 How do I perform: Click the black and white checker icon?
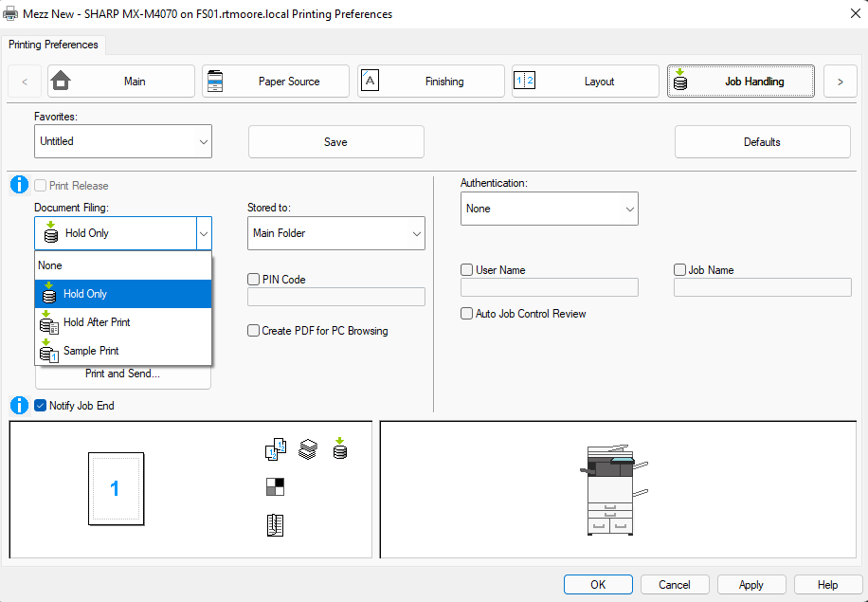coord(275,486)
